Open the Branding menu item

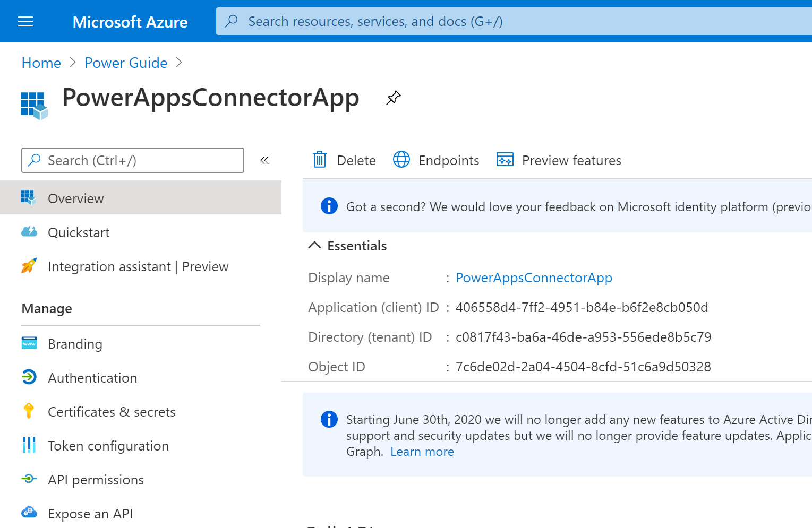[x=75, y=344]
